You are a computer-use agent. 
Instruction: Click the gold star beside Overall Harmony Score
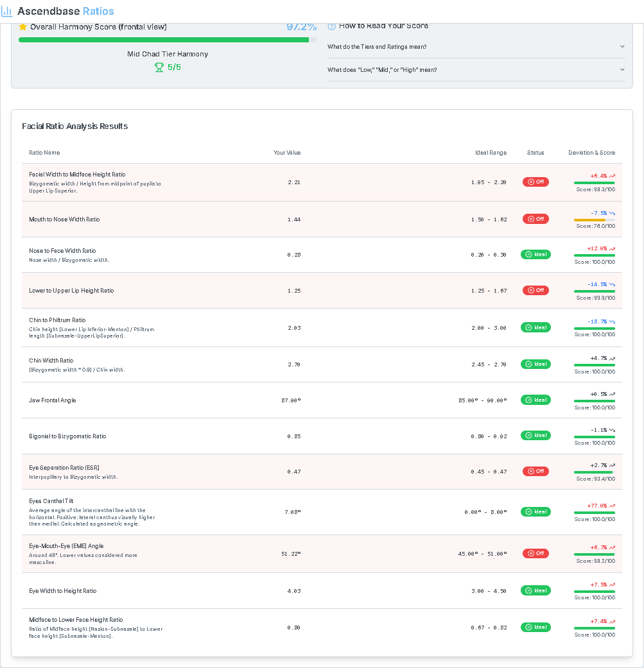pyautogui.click(x=23, y=27)
